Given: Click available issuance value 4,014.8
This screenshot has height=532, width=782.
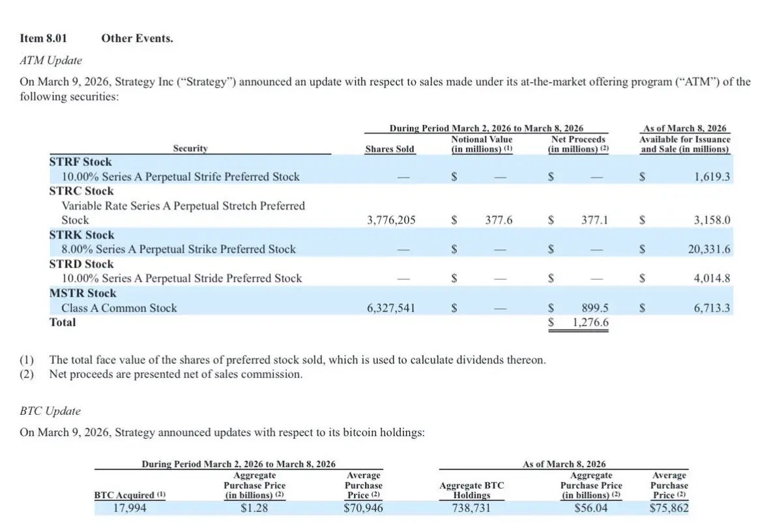Looking at the screenshot, I should (712, 279).
